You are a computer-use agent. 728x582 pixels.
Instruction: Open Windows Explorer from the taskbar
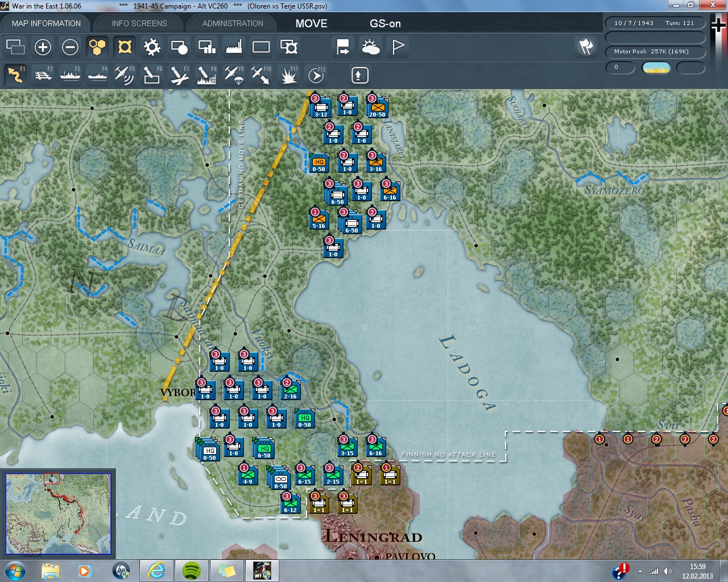coord(51,571)
